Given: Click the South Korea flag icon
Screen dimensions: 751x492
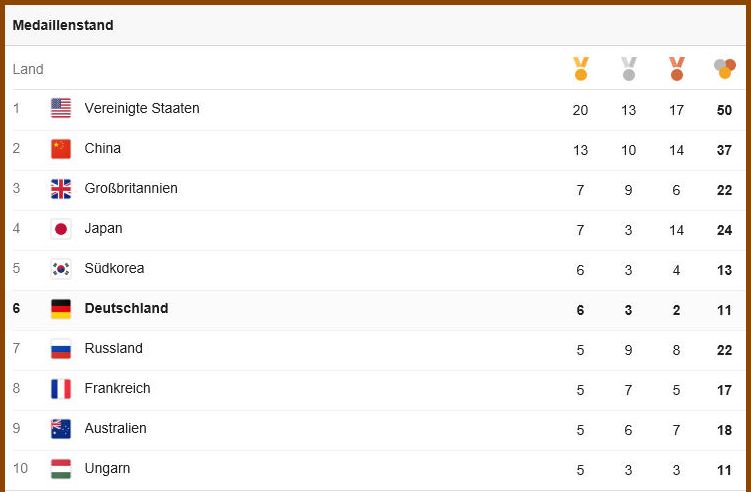Looking at the screenshot, I should point(61,269).
